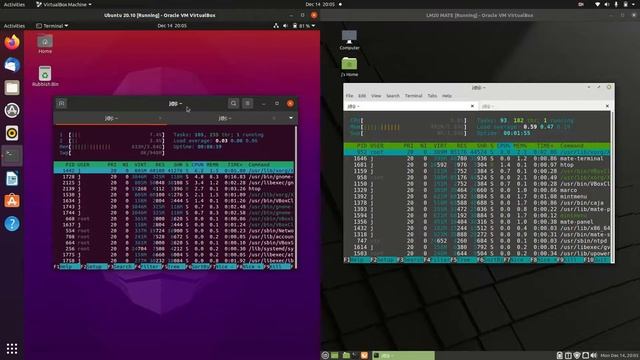
Task: Click MEM% column header in Mint htop
Action: [x=520, y=146]
